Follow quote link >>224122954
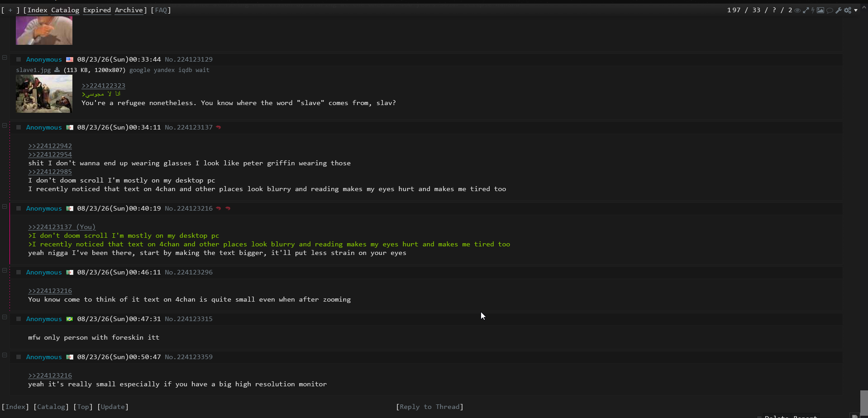The image size is (868, 418). coord(50,154)
